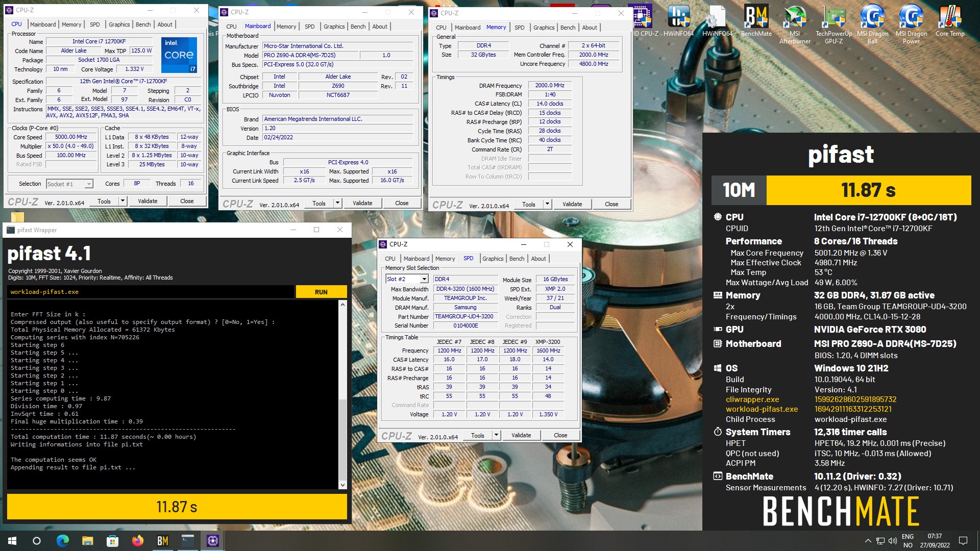The height and width of the screenshot is (551, 980).
Task: Open the volume tray icon
Action: click(893, 541)
